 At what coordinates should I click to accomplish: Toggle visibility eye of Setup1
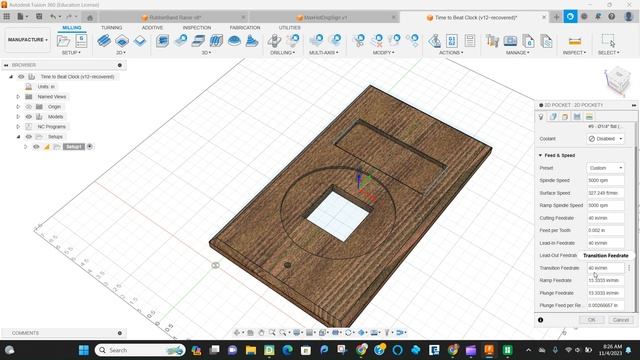click(36, 147)
